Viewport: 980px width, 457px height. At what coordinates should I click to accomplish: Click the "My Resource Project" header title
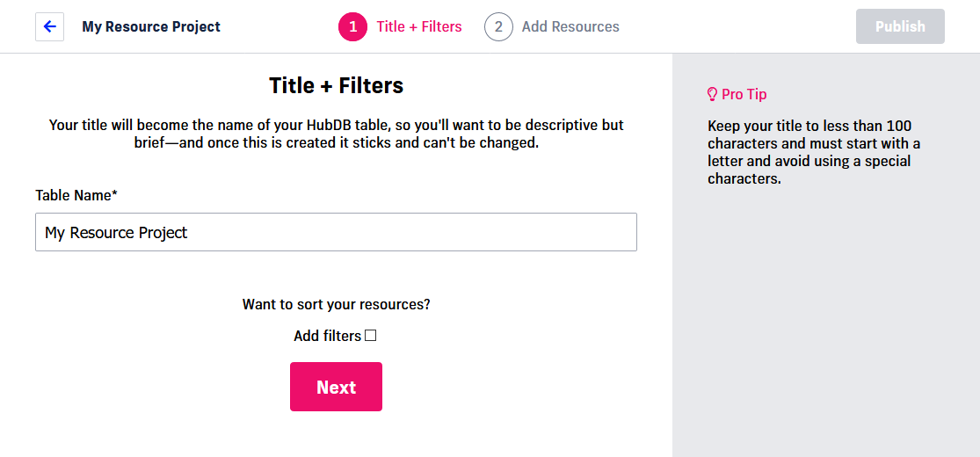[x=151, y=26]
